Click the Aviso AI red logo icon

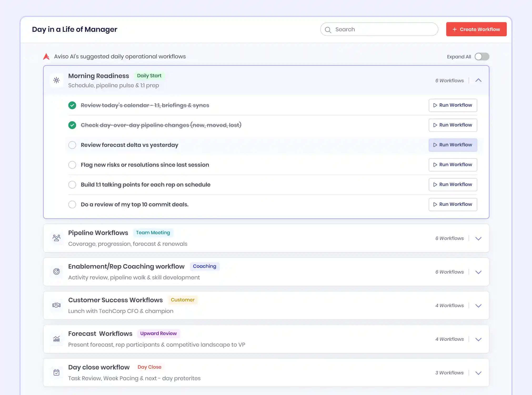pyautogui.click(x=46, y=57)
